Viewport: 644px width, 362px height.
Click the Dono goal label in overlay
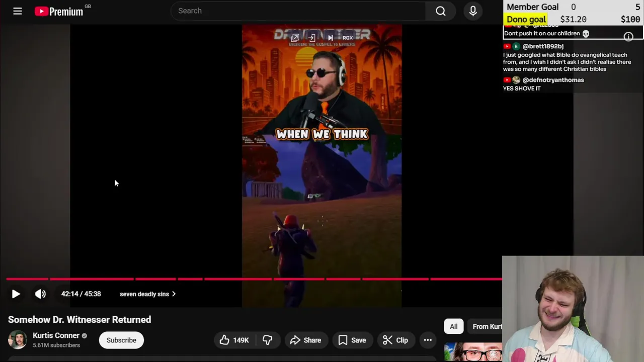pos(526,20)
